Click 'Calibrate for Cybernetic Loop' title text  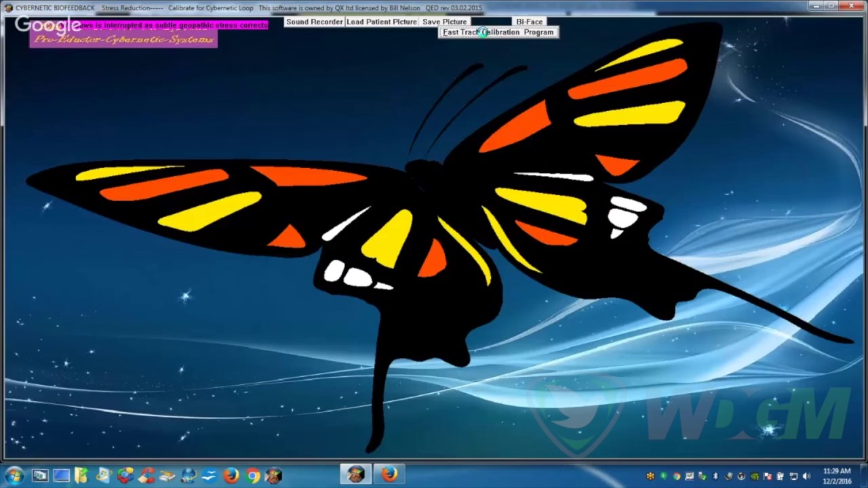click(x=211, y=7)
